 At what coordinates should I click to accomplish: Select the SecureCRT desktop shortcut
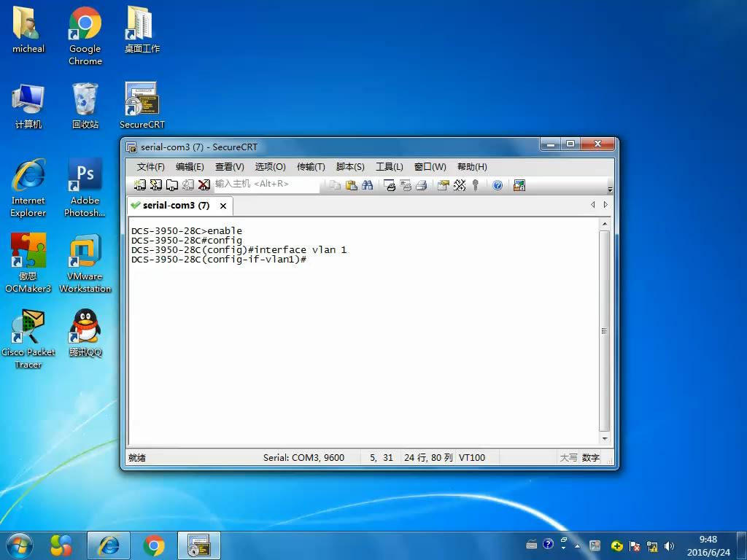(142, 106)
